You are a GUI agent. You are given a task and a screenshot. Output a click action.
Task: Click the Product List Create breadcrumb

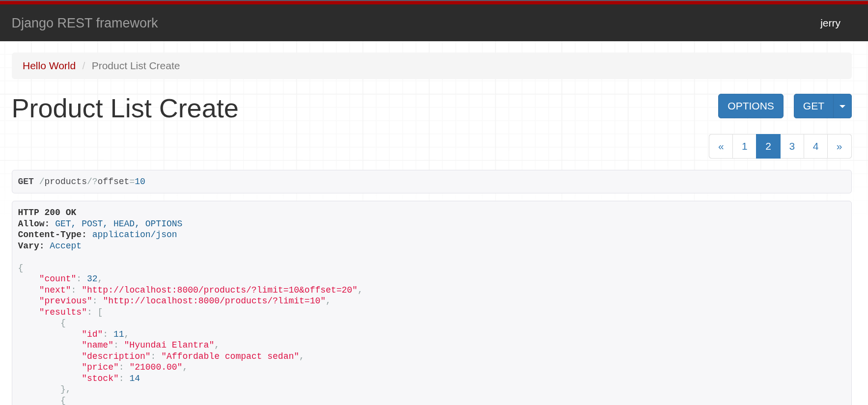136,66
